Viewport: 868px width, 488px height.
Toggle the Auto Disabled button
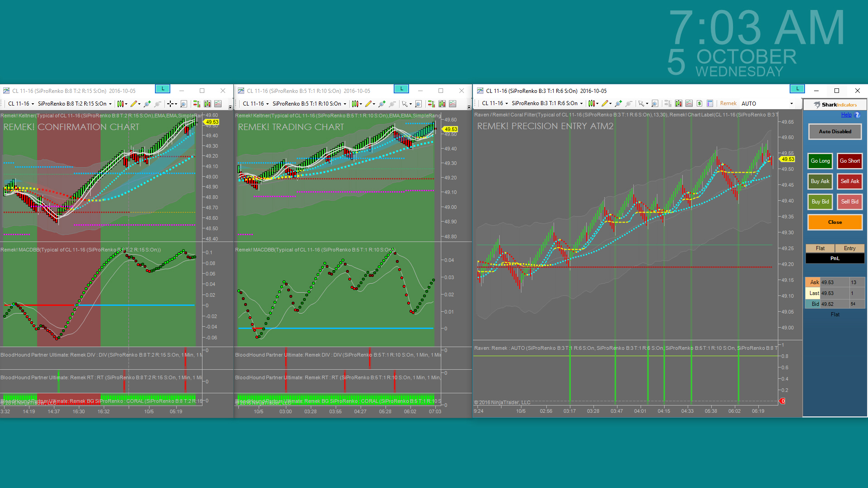[835, 132]
